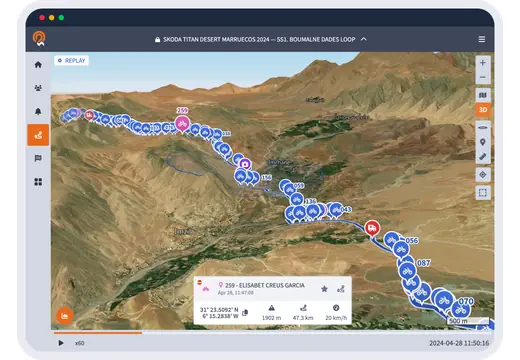
Task: Change the x60 playback speed
Action: point(79,343)
